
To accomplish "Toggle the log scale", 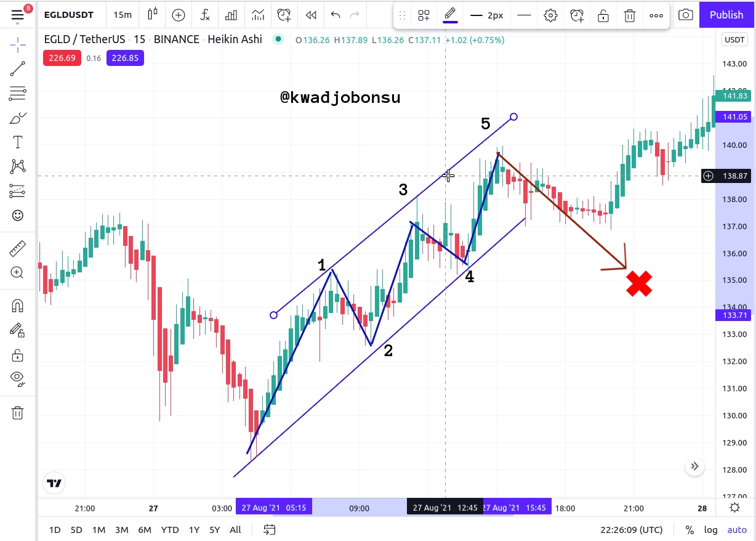I will click(x=711, y=530).
